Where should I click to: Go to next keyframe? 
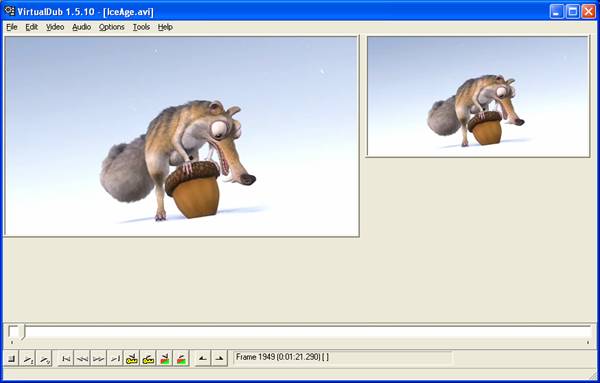(148, 359)
